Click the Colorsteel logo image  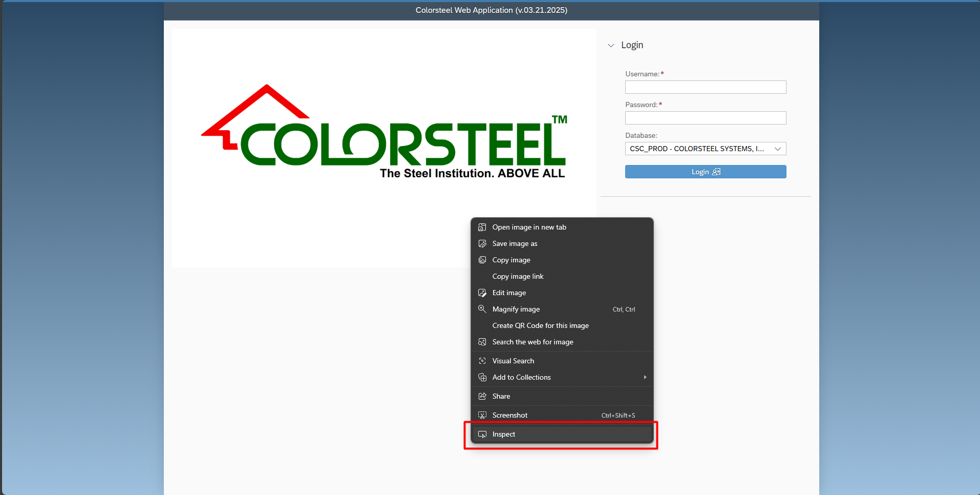point(384,148)
